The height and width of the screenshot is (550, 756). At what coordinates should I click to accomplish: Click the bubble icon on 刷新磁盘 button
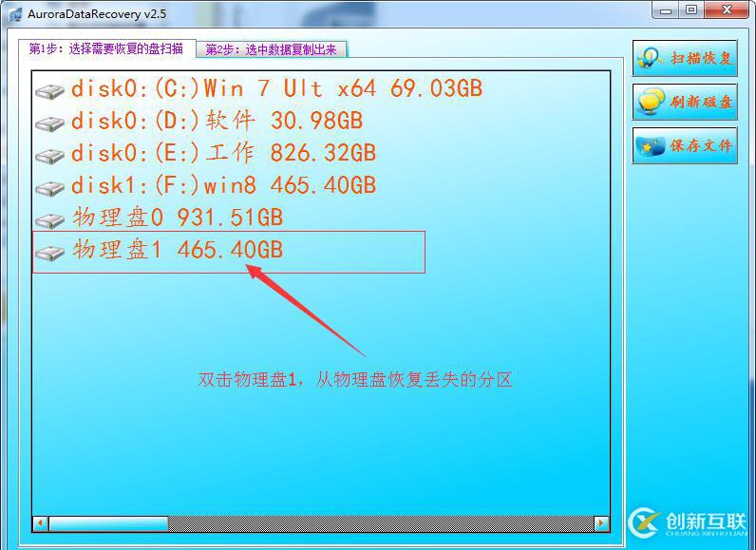(x=650, y=102)
